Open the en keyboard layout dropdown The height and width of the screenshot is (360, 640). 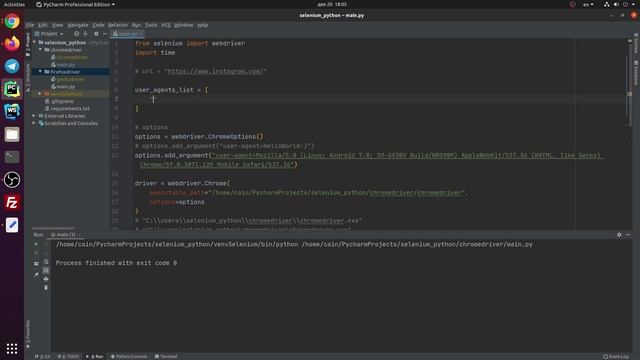pyautogui.click(x=588, y=4)
